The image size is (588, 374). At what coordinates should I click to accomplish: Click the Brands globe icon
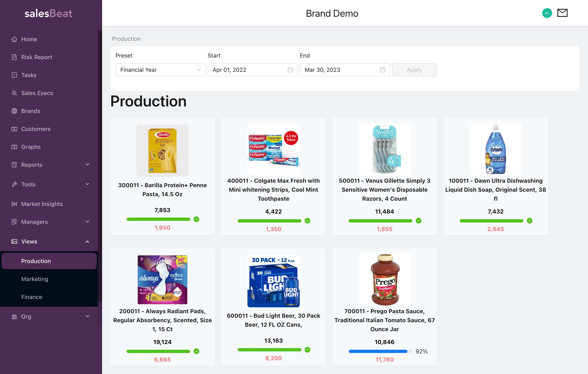pos(14,111)
